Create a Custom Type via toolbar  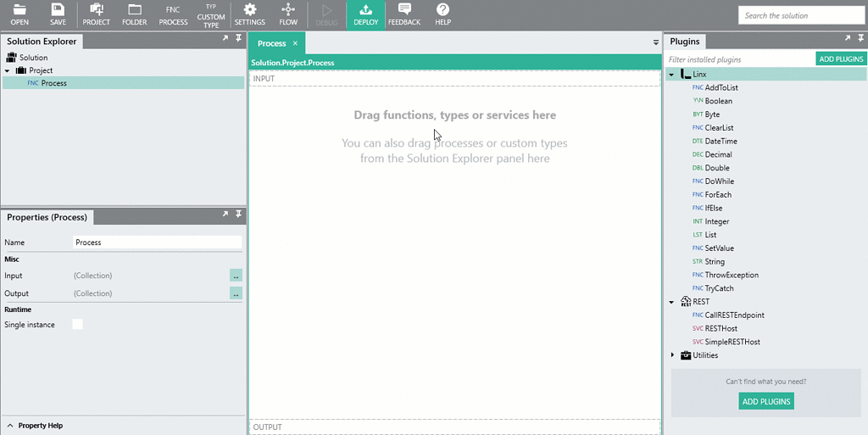211,15
